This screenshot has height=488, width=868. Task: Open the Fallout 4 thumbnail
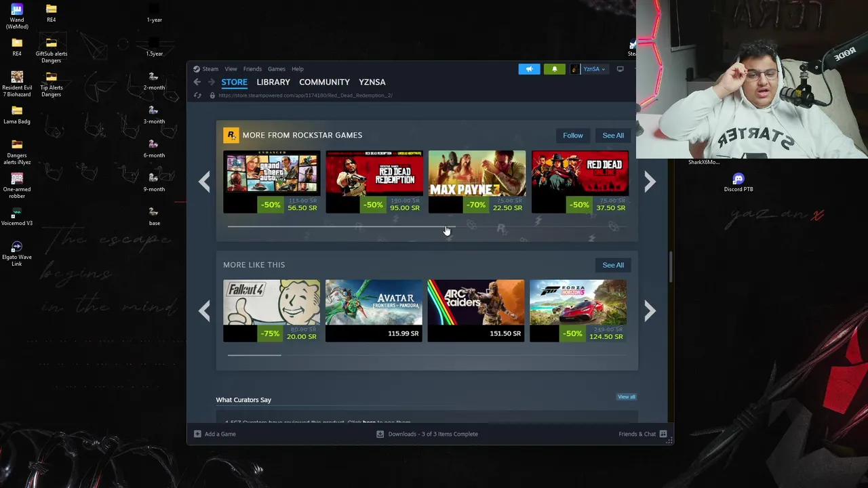(271, 311)
